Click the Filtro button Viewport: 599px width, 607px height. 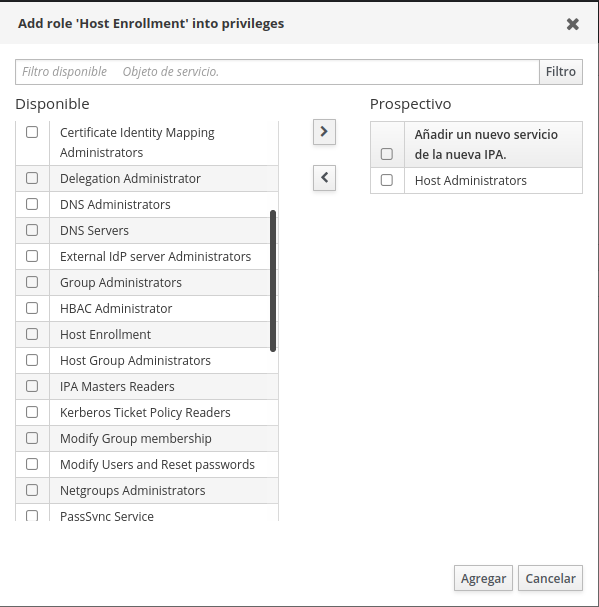click(561, 72)
